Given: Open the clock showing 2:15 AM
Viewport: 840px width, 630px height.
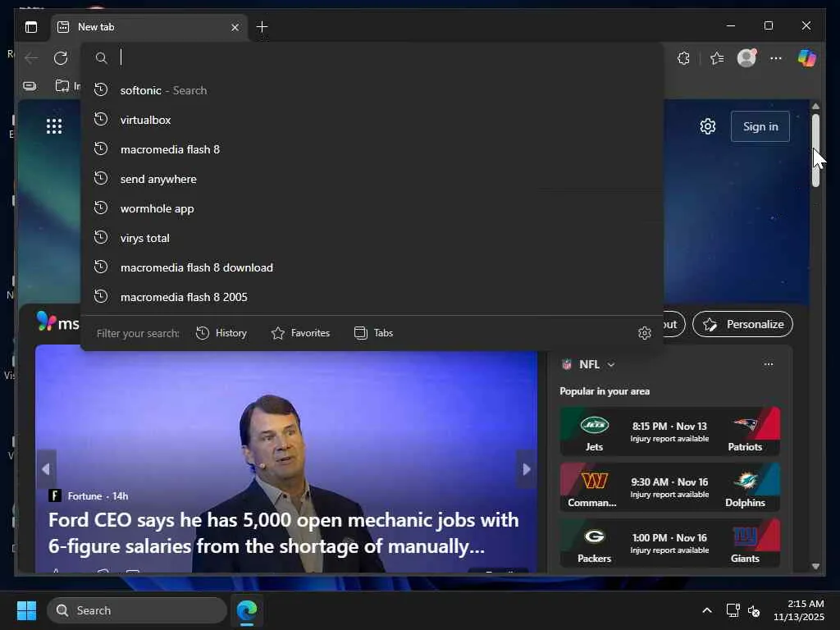Looking at the screenshot, I should tap(798, 610).
